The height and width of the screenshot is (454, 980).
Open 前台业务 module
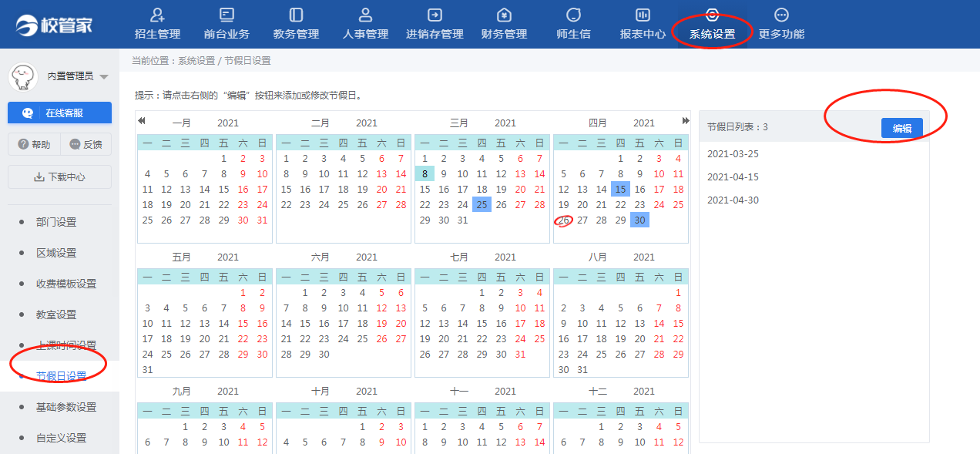click(227, 24)
